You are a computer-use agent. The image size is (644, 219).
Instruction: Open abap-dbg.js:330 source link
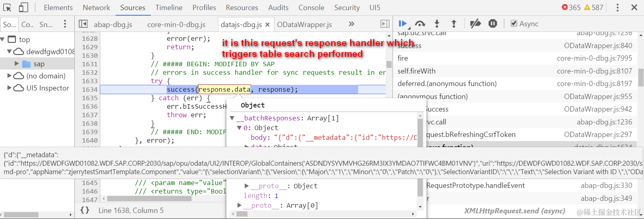point(606,185)
